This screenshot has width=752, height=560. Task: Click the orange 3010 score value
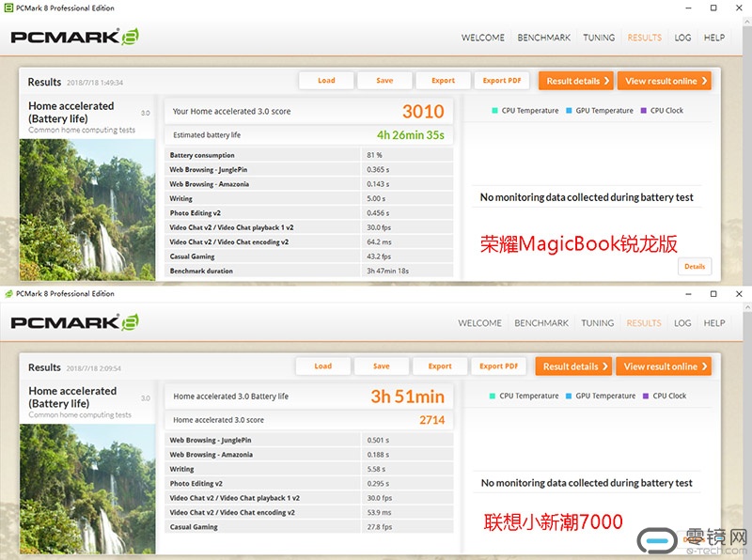point(423,111)
